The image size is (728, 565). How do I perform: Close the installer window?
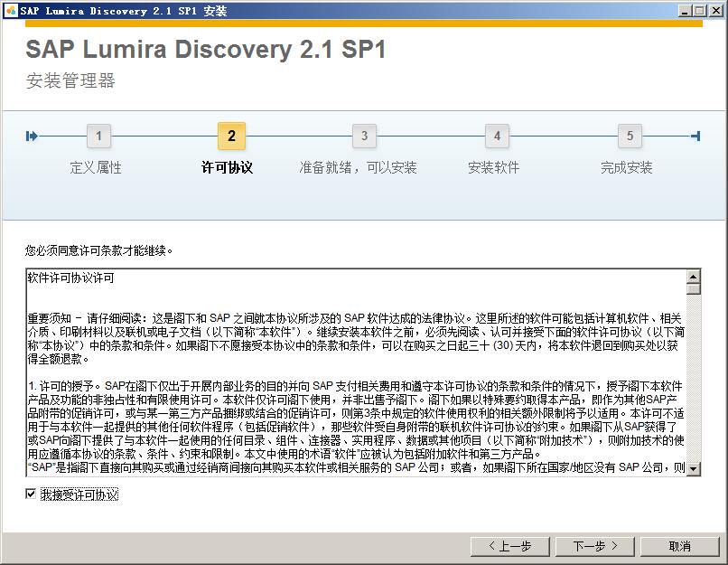(715, 11)
